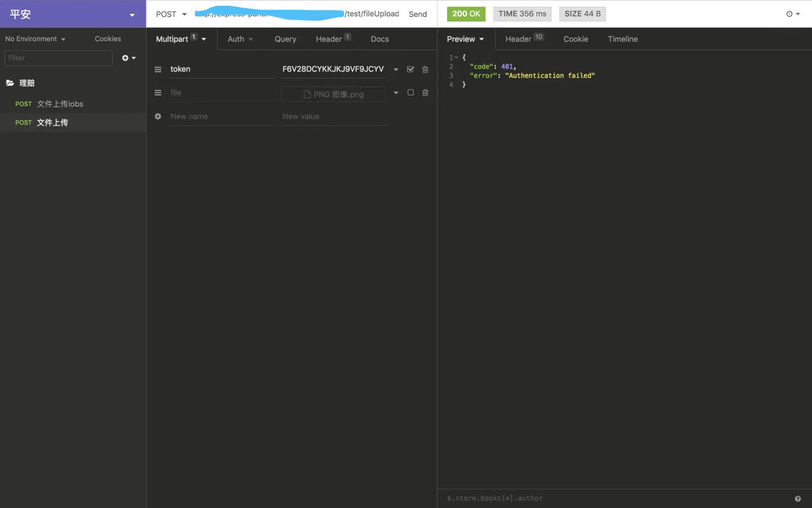
Task: Disable the token parameter checkbox
Action: (x=410, y=69)
